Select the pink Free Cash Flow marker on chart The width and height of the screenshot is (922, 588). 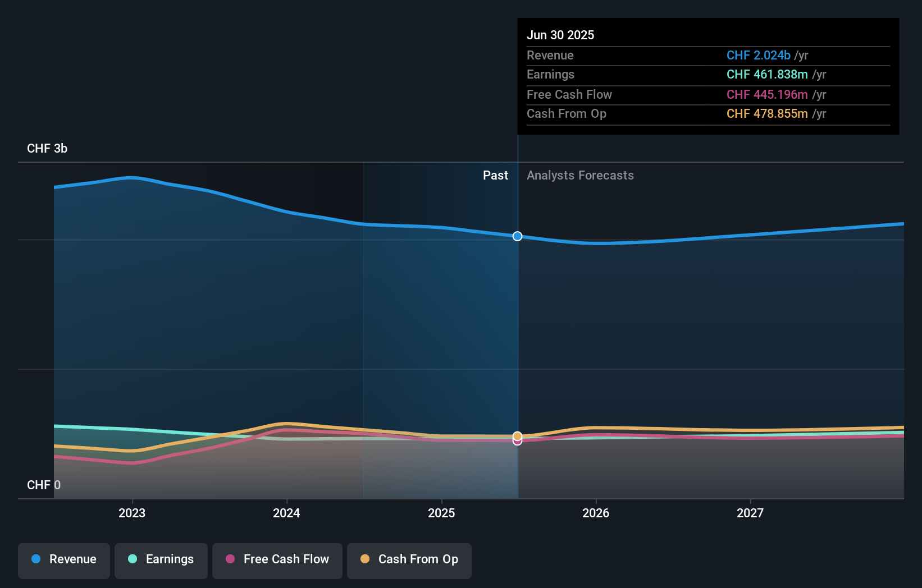[517, 441]
